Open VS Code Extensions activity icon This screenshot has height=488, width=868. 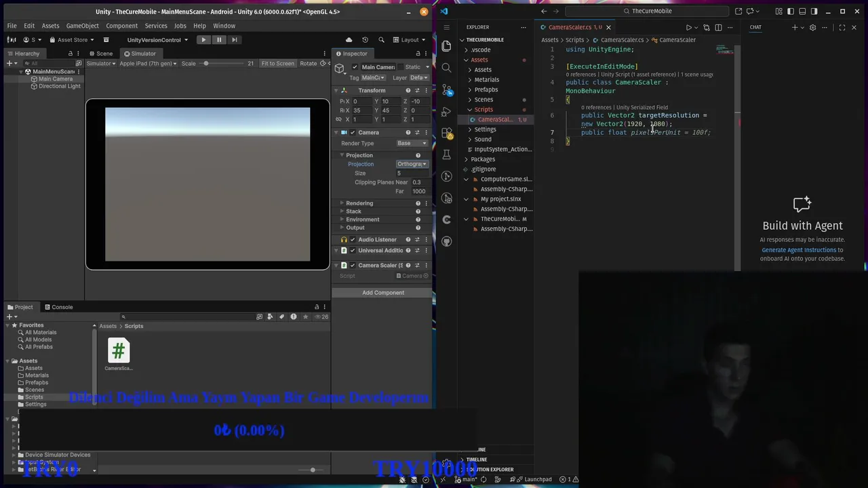coord(446,133)
